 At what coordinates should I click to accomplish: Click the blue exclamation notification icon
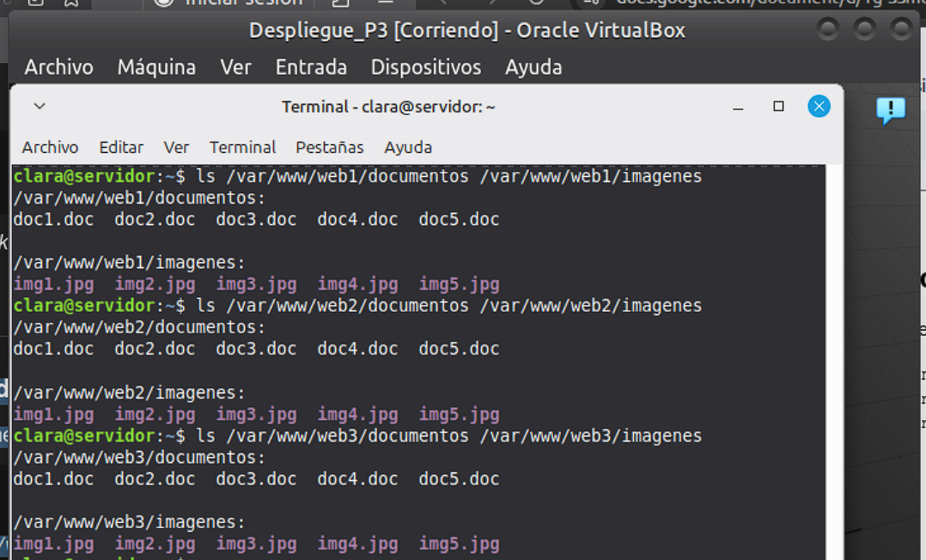tap(890, 110)
